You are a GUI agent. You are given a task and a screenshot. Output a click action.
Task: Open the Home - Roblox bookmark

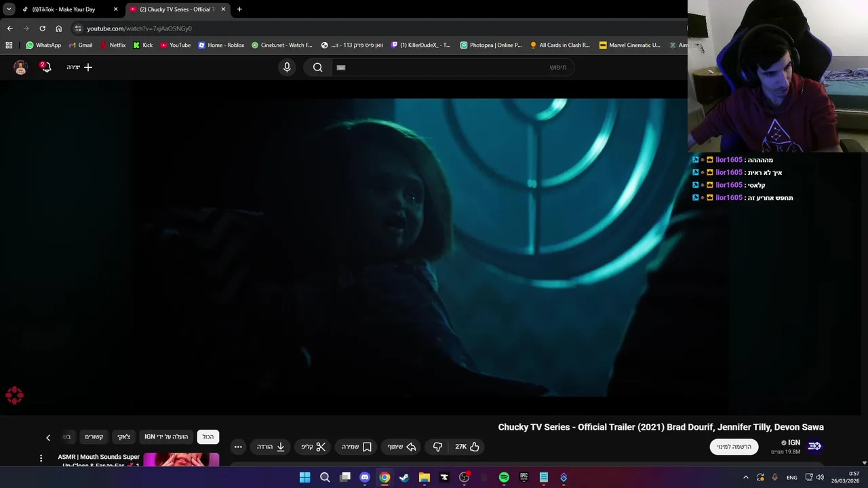pyautogui.click(x=221, y=45)
